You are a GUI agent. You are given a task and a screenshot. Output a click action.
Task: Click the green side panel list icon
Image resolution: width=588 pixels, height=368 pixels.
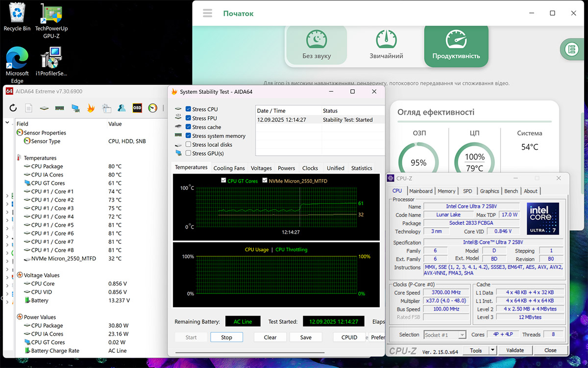pyautogui.click(x=571, y=49)
